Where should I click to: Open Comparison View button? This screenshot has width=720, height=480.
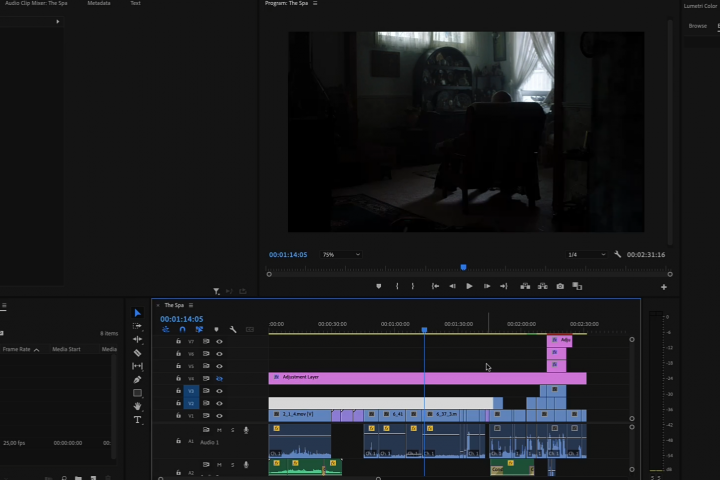(577, 286)
